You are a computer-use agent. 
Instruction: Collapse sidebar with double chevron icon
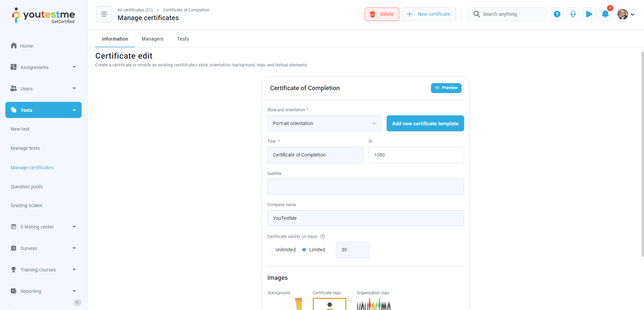[77, 303]
